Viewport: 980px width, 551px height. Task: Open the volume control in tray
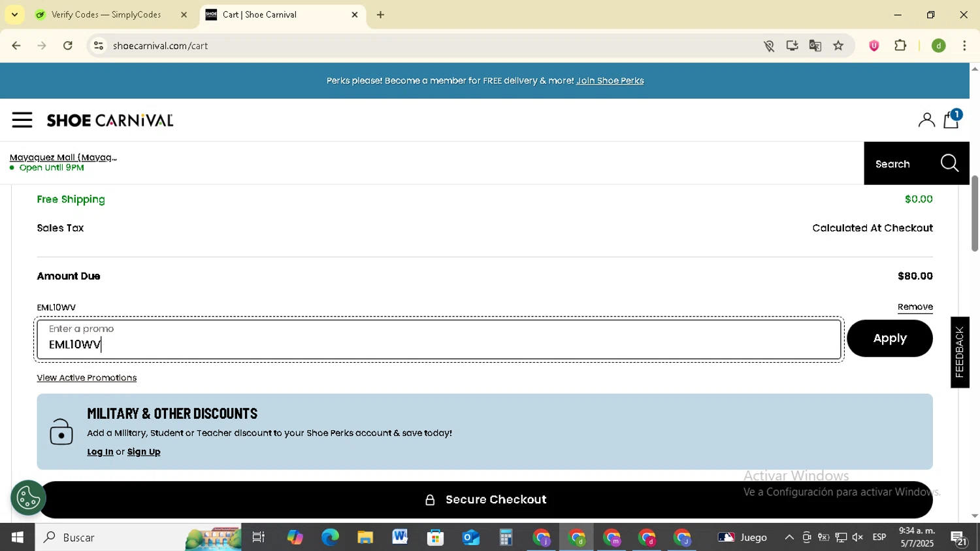(x=858, y=537)
